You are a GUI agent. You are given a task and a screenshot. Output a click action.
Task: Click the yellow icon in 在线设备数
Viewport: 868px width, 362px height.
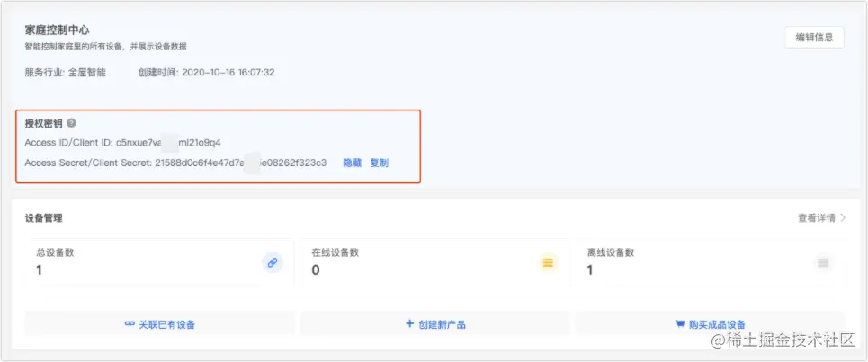click(548, 263)
